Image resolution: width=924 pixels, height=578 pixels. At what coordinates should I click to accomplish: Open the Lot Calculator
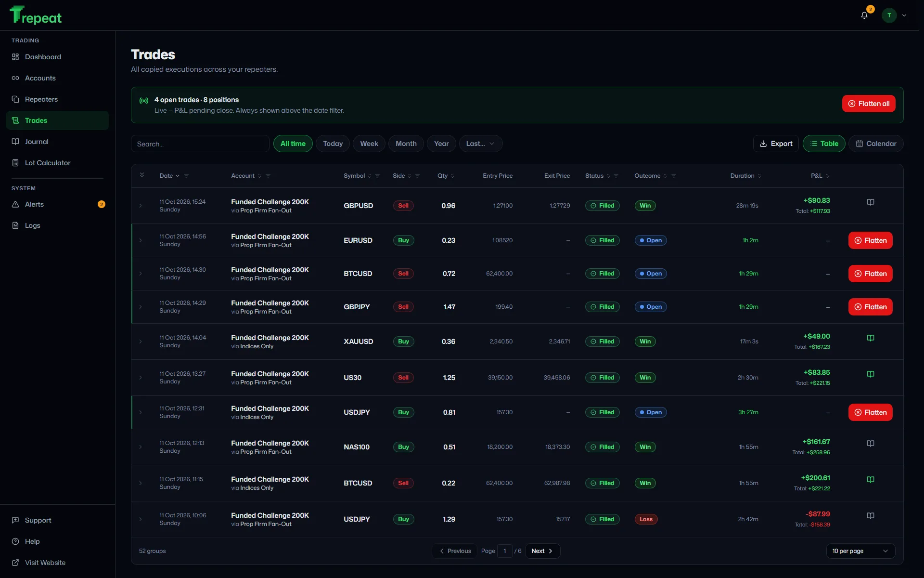[x=57, y=163]
